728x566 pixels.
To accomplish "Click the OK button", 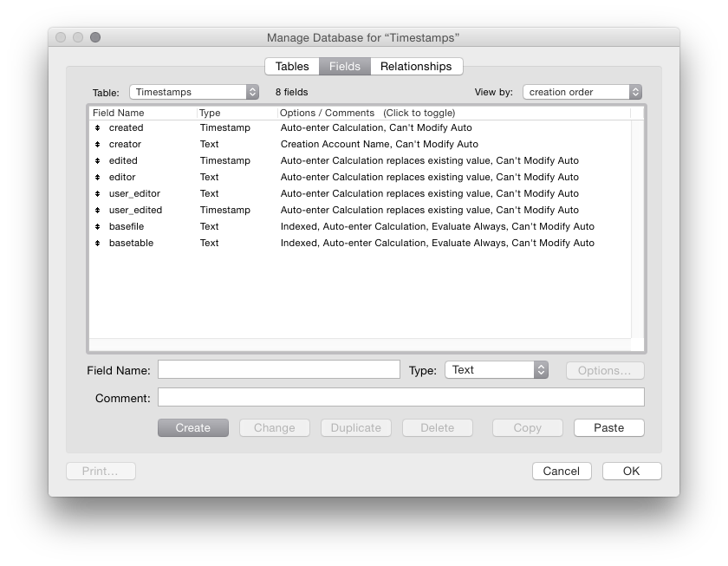I will tap(631, 472).
